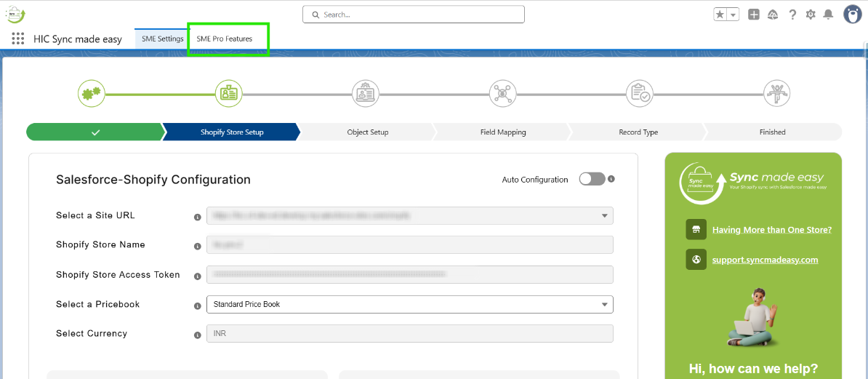Open the Standard Price Book dropdown

click(x=409, y=304)
